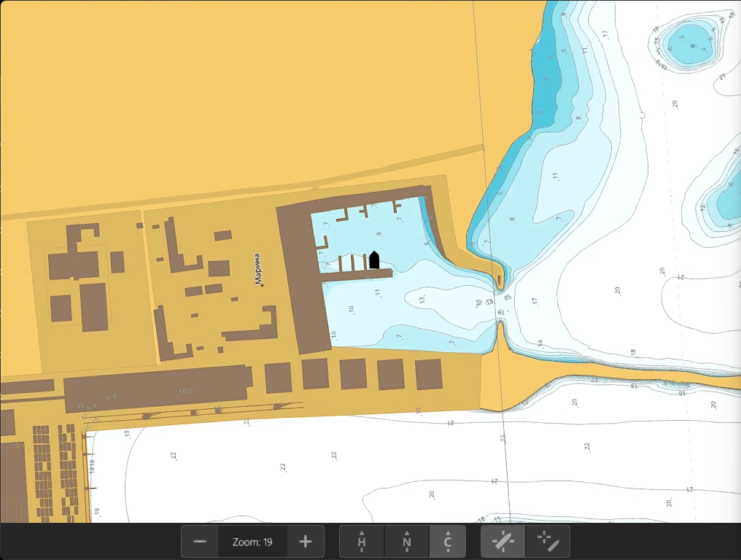Viewport: 741px width, 560px height.
Task: Switch to head-up (H) orientation
Action: [362, 542]
